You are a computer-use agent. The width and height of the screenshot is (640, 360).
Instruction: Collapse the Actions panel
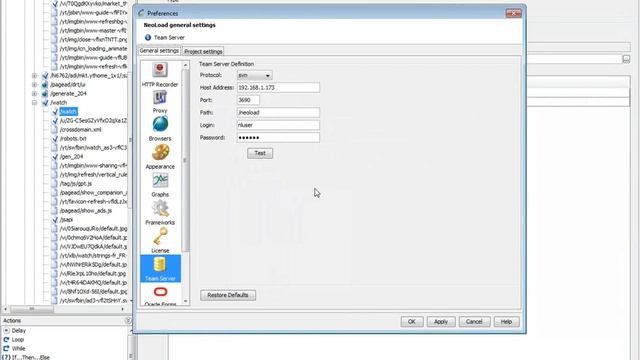(127, 321)
